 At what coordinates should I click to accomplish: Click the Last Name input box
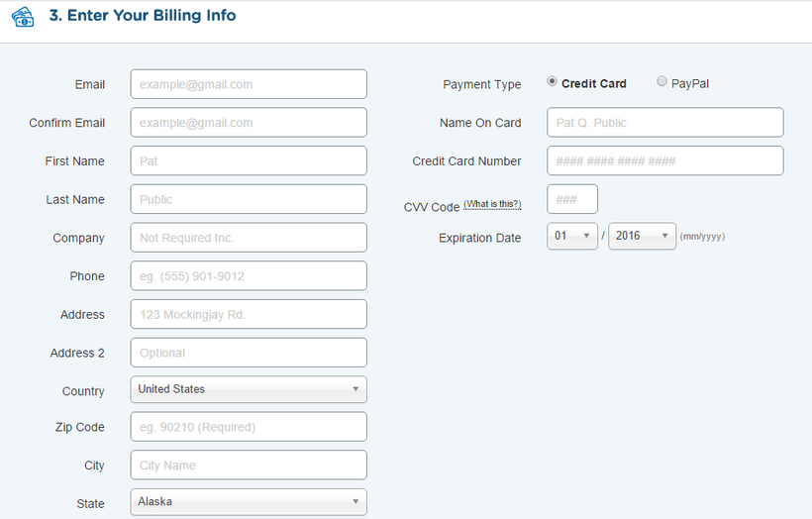[x=249, y=199]
